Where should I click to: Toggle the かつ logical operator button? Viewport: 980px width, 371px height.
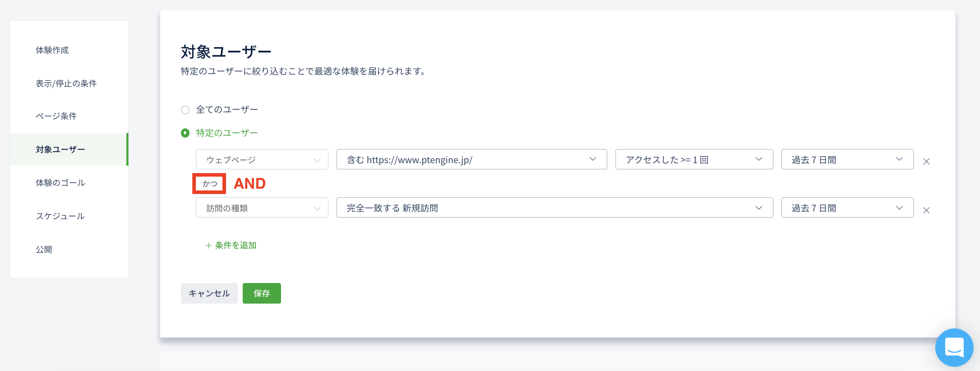pyautogui.click(x=210, y=184)
